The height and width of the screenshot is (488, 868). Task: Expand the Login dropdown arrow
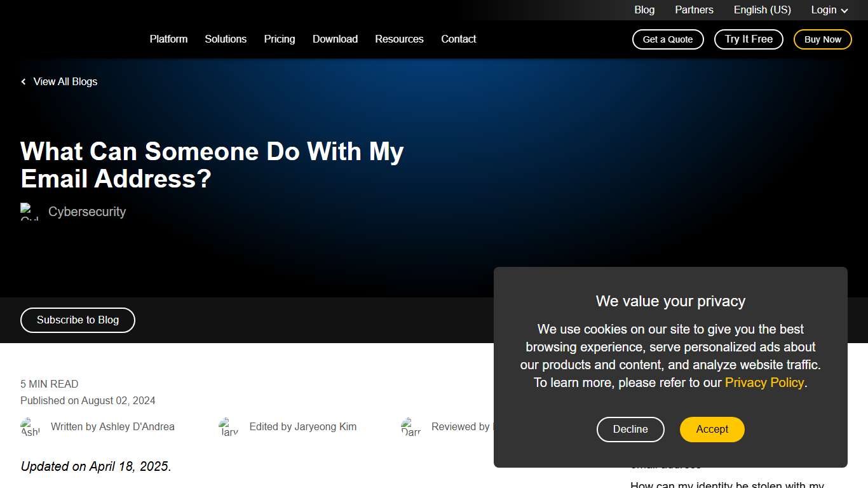[x=844, y=10]
